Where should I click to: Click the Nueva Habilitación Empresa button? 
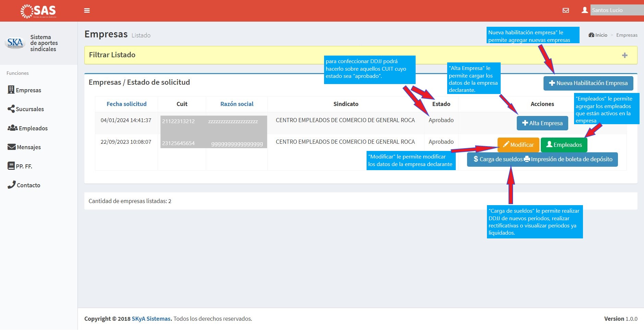[588, 83]
